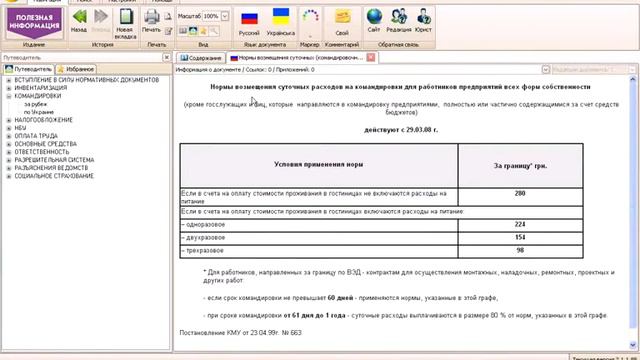This screenshot has width=640, height=360.
Task: Expand the СОЦИАЛЬНОЕ СТРАХОВАНИЕ tree node
Action: click(x=9, y=176)
